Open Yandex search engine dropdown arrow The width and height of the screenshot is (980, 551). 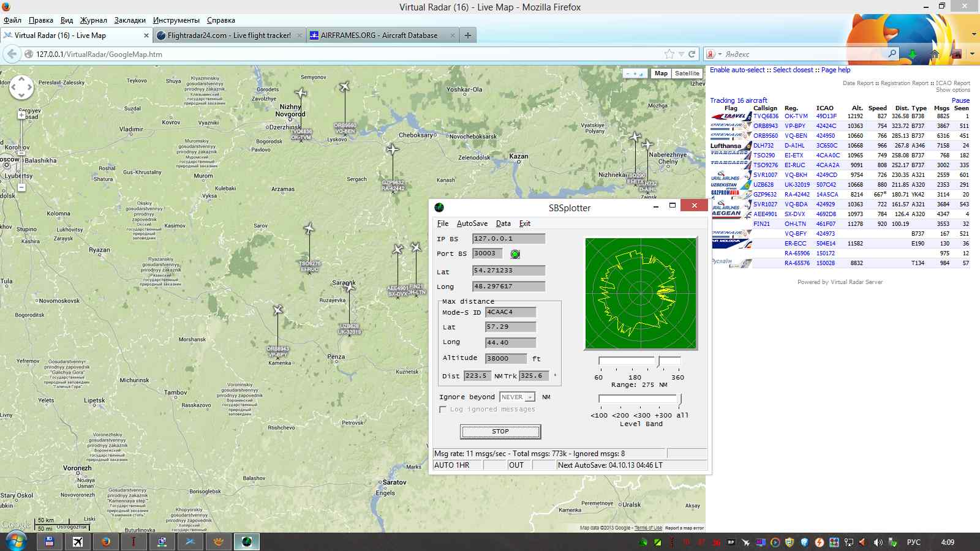[720, 54]
